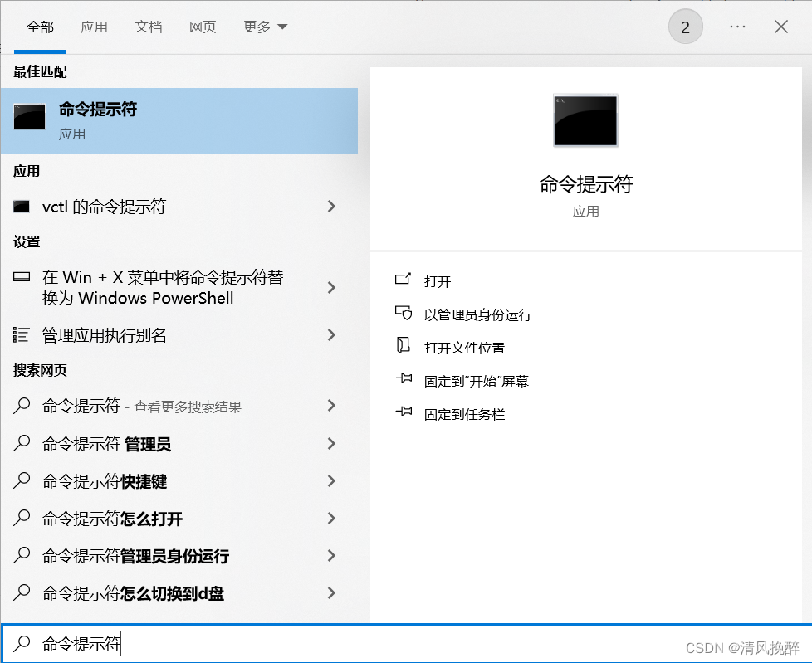Click the round badge showing 2

point(685,27)
